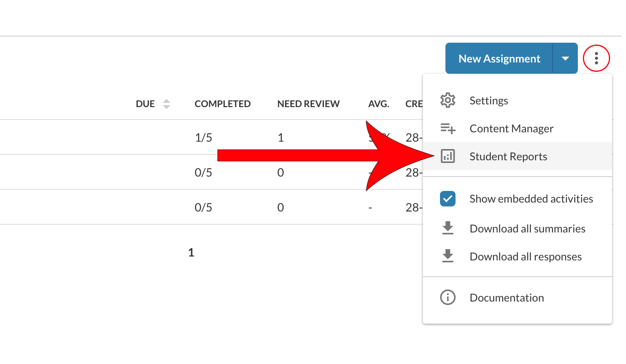Select page 1 in the pagination

(x=191, y=252)
